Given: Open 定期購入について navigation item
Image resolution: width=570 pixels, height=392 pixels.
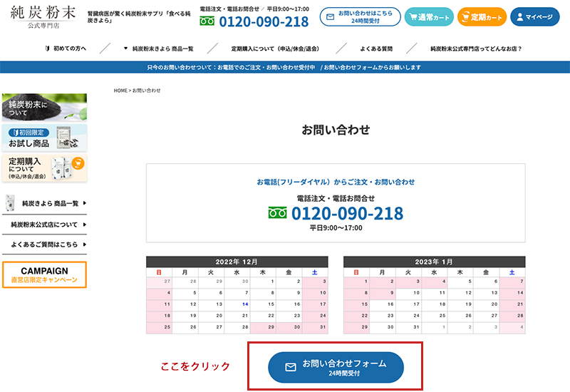Looking at the screenshot, I should point(274,48).
